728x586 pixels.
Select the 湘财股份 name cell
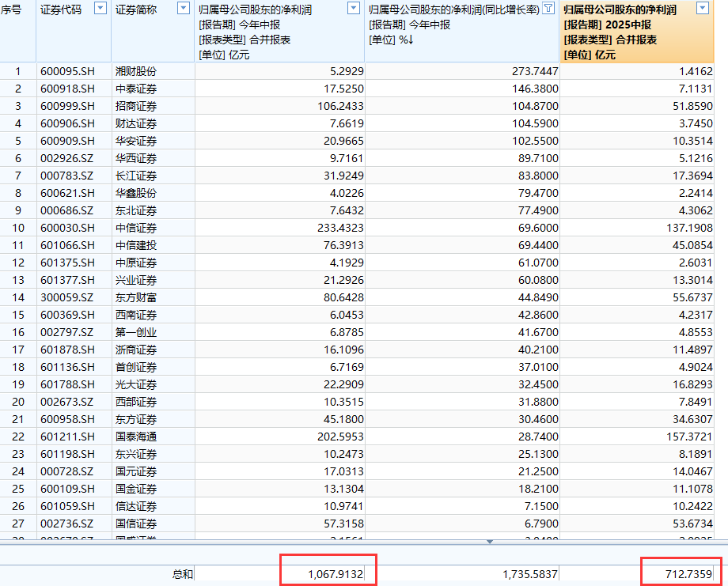pos(136,71)
